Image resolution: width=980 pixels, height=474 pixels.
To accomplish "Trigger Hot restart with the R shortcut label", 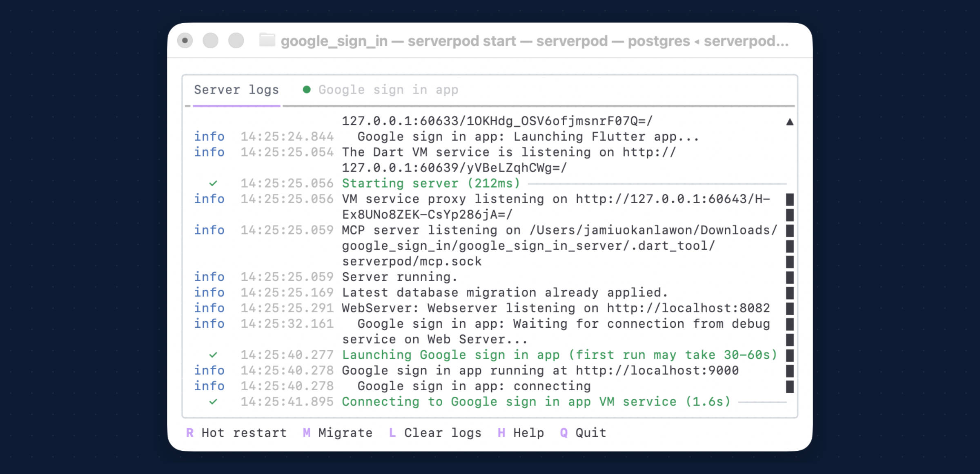I will (x=236, y=433).
